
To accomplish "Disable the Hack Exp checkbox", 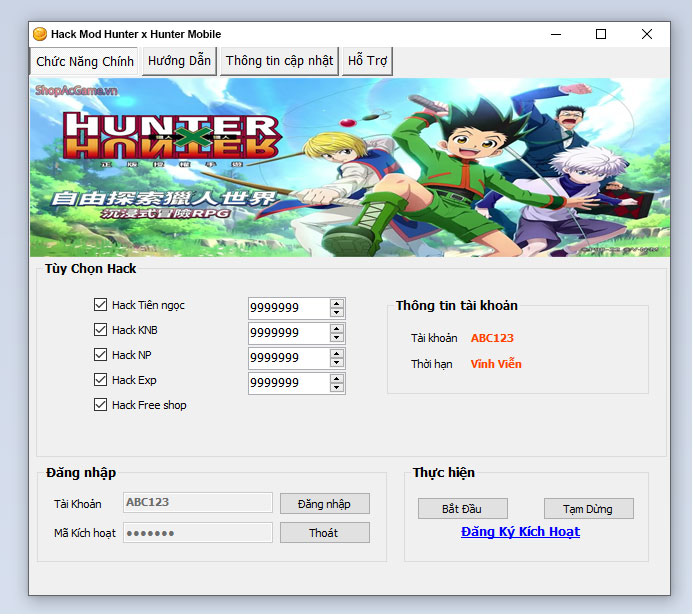I will [x=100, y=380].
